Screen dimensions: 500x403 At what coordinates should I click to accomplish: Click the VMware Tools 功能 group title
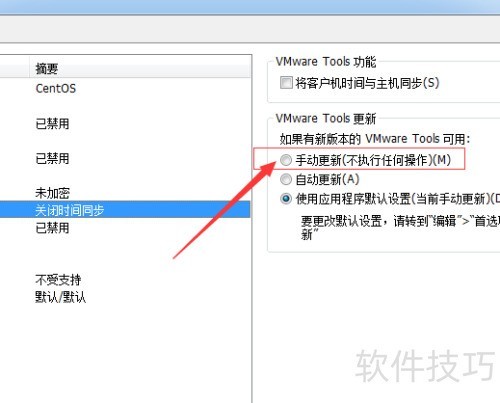[326, 62]
